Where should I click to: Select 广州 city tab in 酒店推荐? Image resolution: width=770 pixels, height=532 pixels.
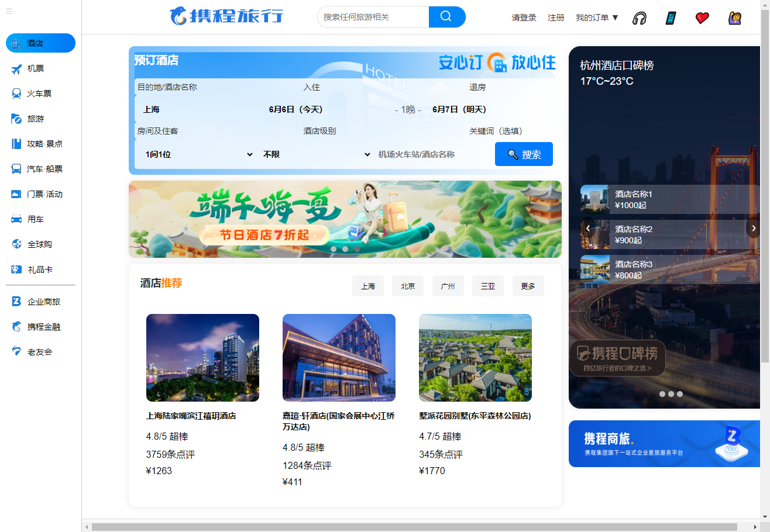point(448,286)
